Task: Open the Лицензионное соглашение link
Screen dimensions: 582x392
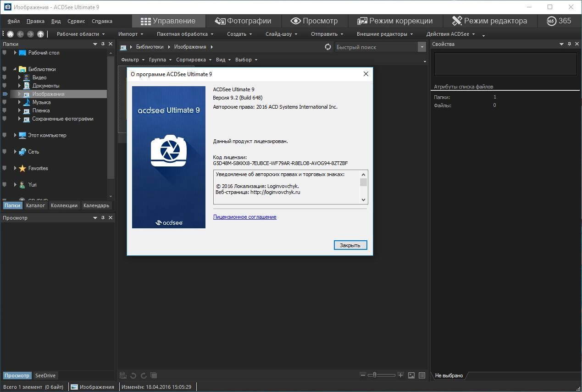Action: point(244,217)
